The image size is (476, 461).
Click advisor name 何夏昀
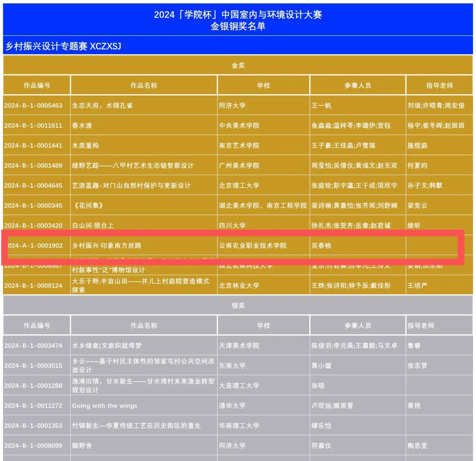(417, 166)
